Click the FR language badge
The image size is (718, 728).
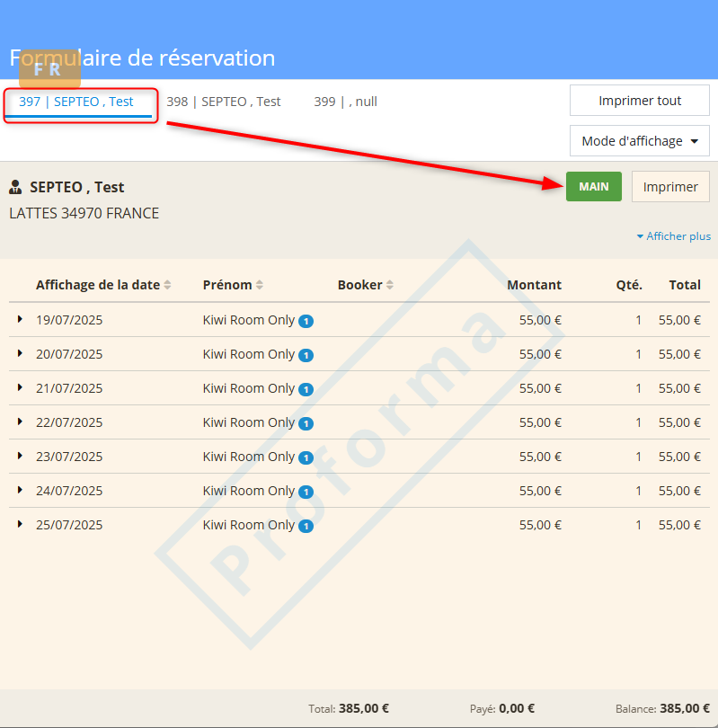point(47,69)
